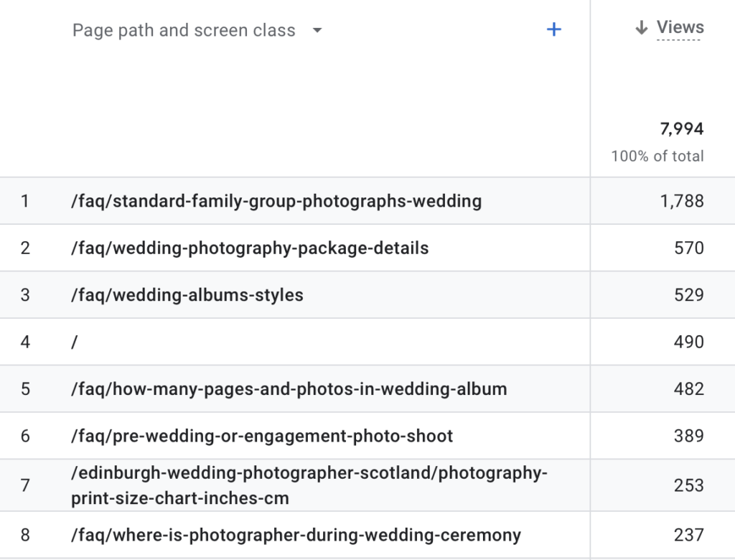Select the root "/" page path row
The width and height of the screenshot is (735, 560).
point(74,342)
